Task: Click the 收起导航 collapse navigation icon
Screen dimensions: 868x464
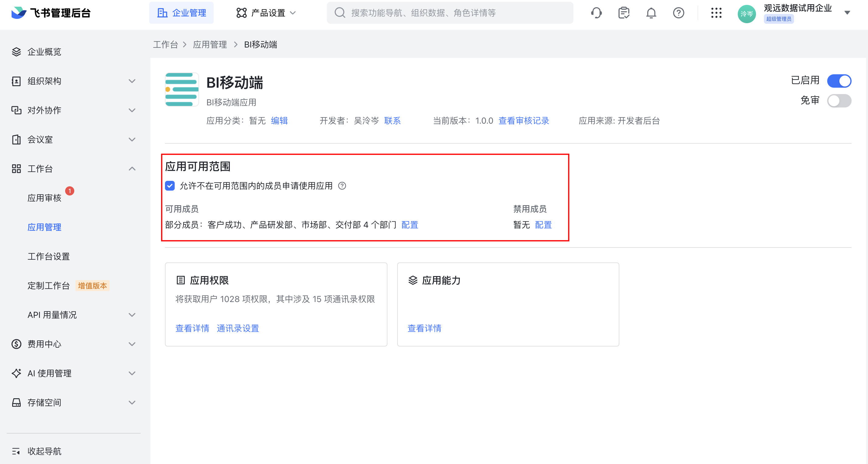Action: [16, 451]
